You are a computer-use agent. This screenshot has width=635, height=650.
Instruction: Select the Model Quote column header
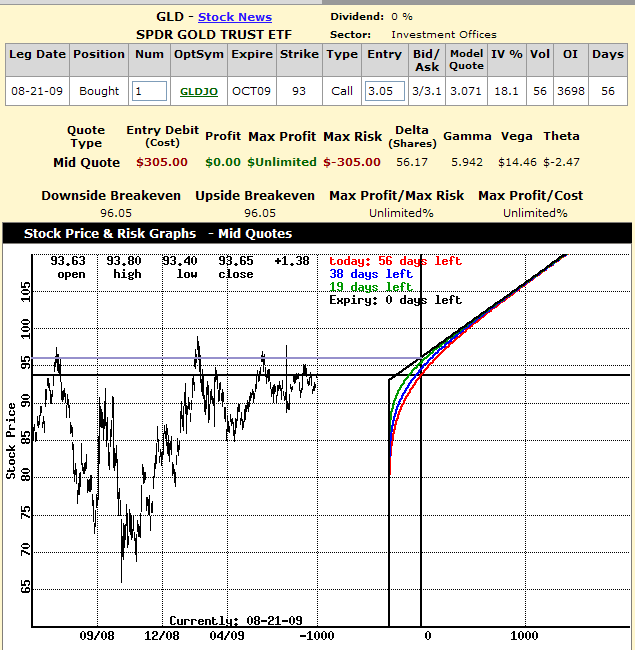(466, 60)
